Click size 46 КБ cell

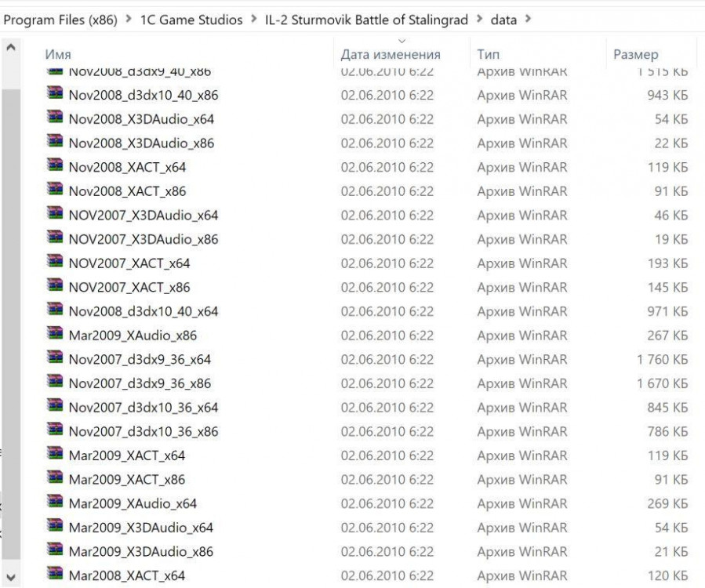671,216
